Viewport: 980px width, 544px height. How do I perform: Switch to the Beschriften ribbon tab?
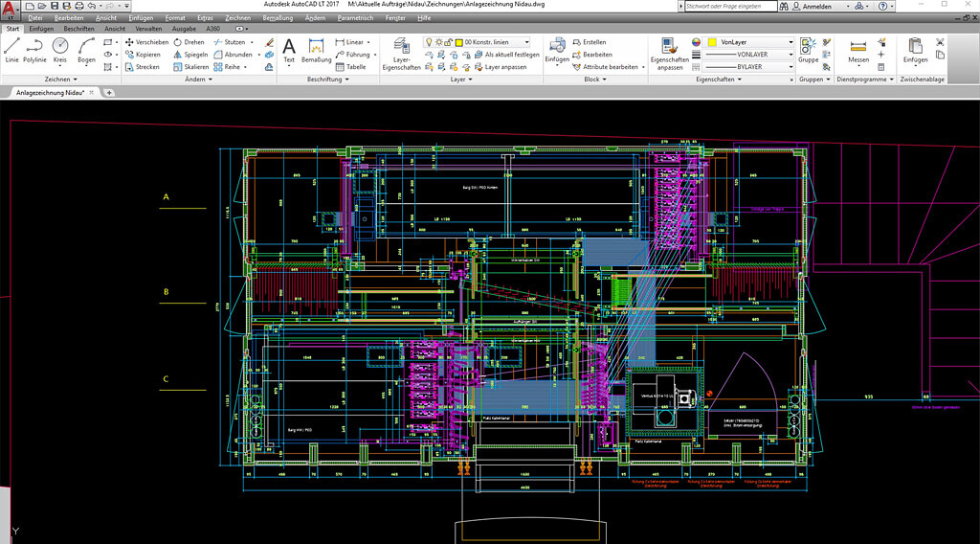[x=78, y=29]
